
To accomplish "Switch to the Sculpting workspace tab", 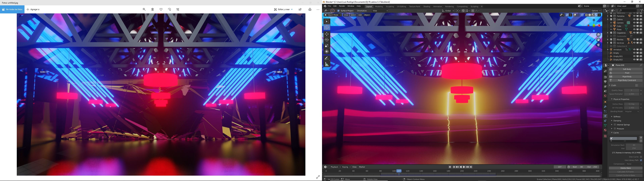I will [x=390, y=7].
